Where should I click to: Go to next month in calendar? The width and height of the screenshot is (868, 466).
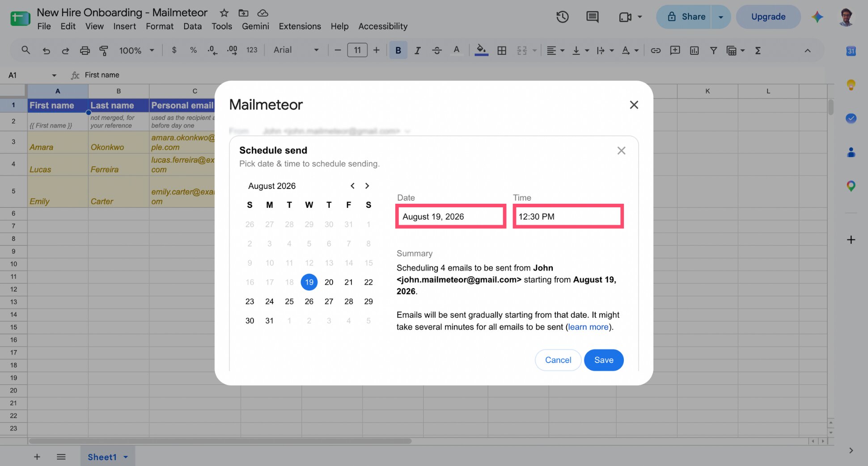tap(367, 186)
